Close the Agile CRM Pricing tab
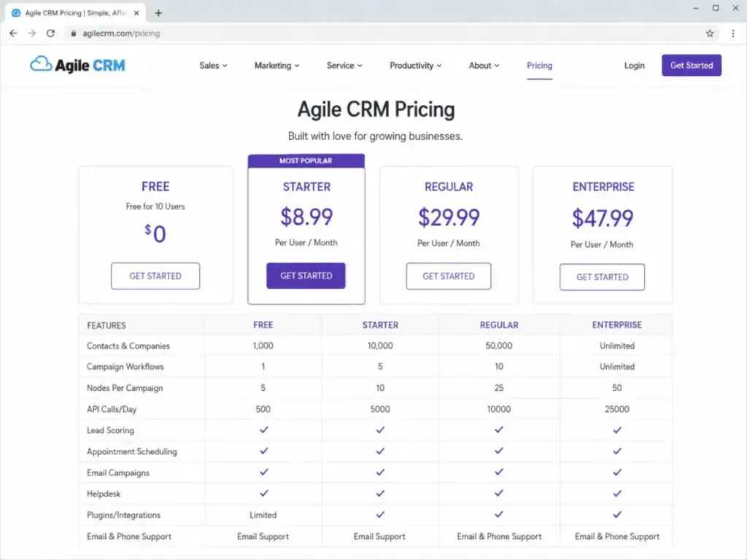Image resolution: width=747 pixels, height=560 pixels. (136, 13)
